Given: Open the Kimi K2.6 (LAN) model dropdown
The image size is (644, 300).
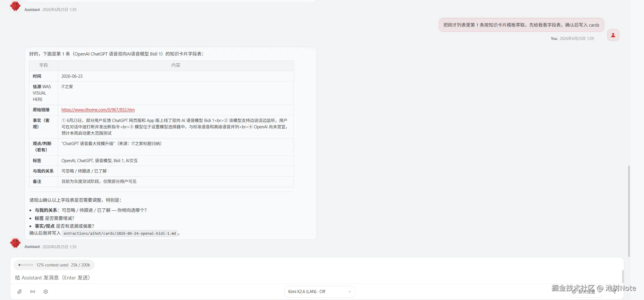Looking at the screenshot, I should [x=320, y=292].
